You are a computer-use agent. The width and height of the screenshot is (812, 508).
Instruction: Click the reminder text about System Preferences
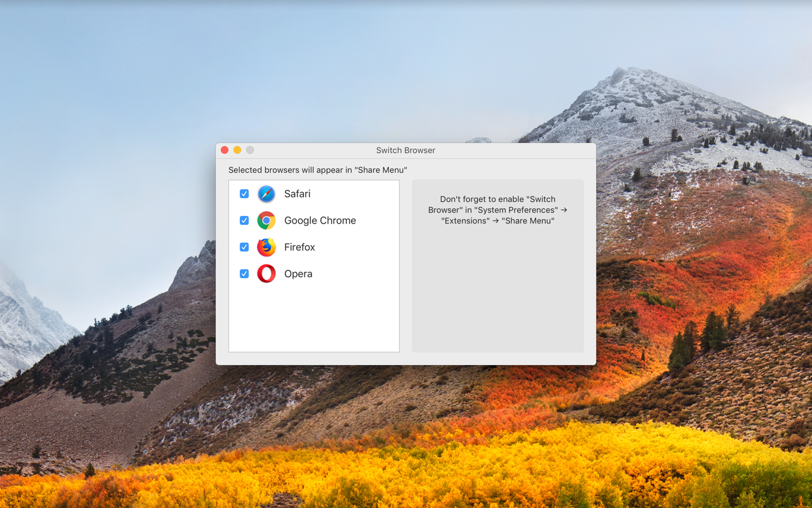(497, 210)
